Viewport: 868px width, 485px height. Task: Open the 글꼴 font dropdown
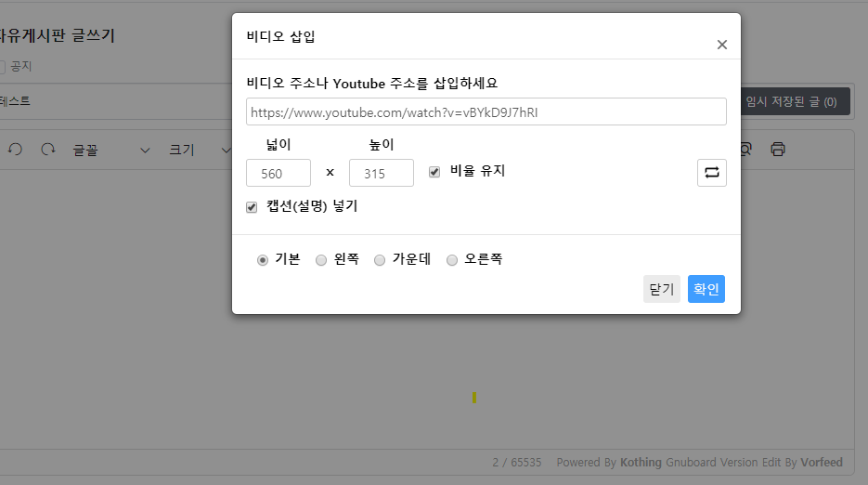[x=111, y=151]
